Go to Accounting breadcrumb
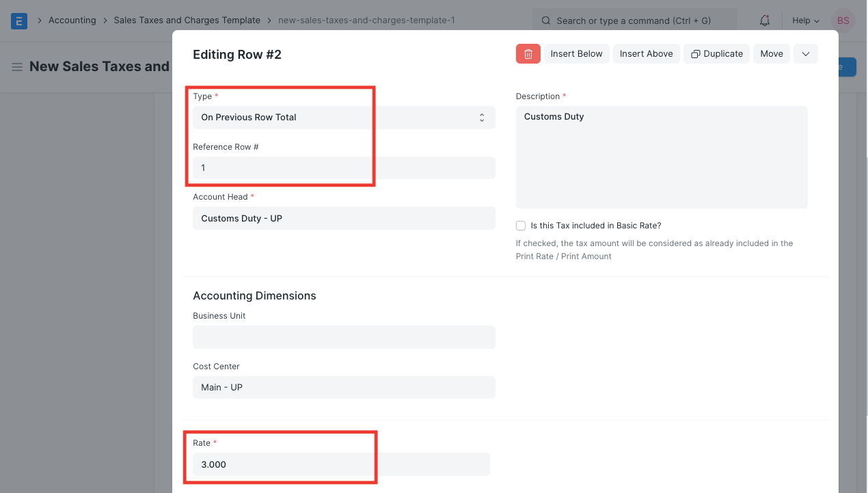The width and height of the screenshot is (868, 493). 72,21
